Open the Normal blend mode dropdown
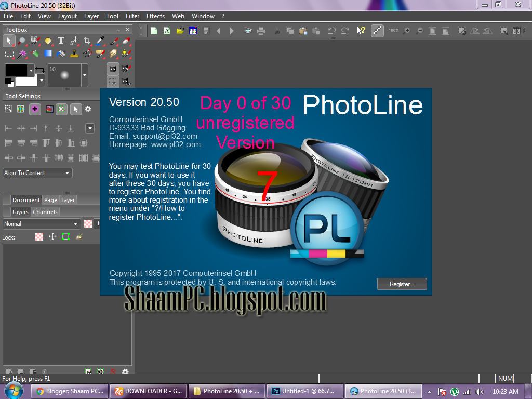This screenshot has height=399, width=532. [42, 224]
